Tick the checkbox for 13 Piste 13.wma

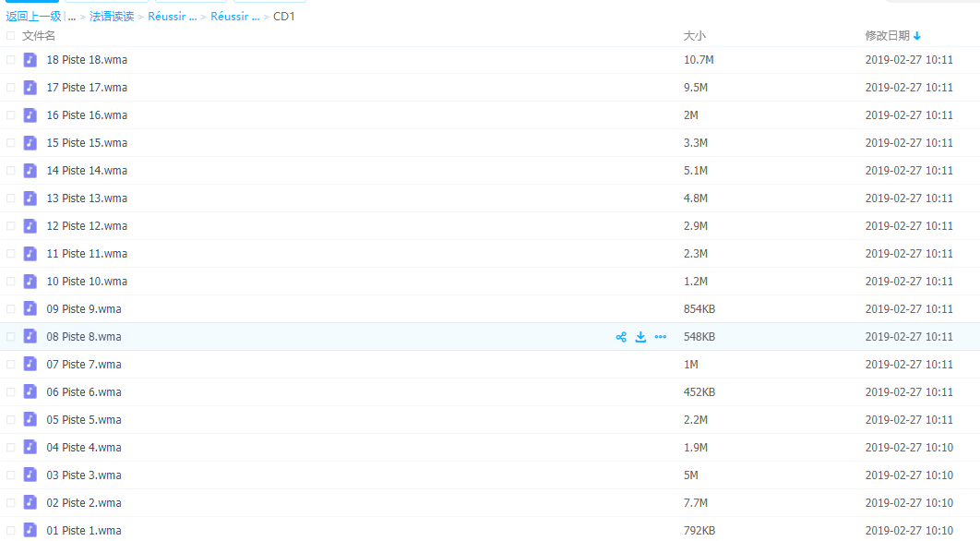coord(11,198)
